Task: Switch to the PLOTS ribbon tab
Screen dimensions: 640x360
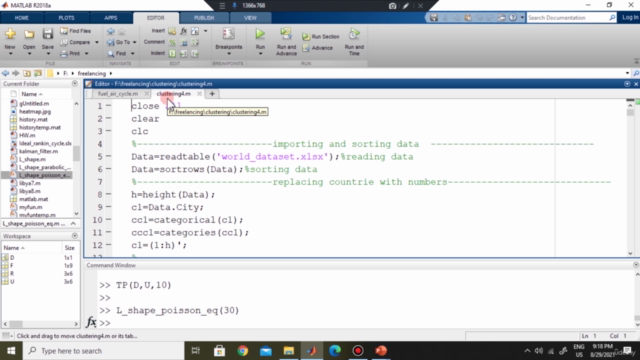Action: 66,18
